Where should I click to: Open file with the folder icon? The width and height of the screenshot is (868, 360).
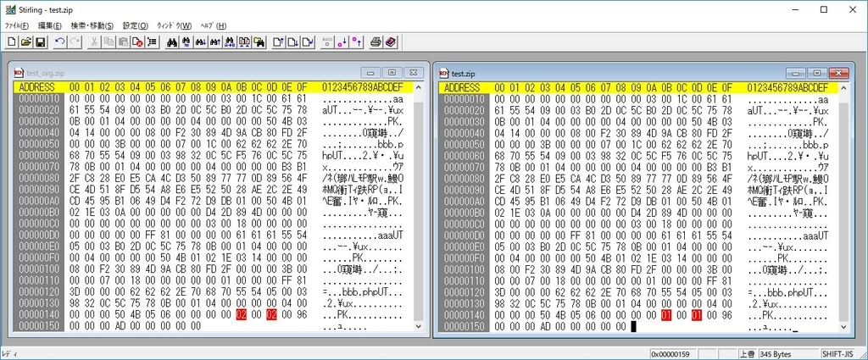click(x=26, y=42)
